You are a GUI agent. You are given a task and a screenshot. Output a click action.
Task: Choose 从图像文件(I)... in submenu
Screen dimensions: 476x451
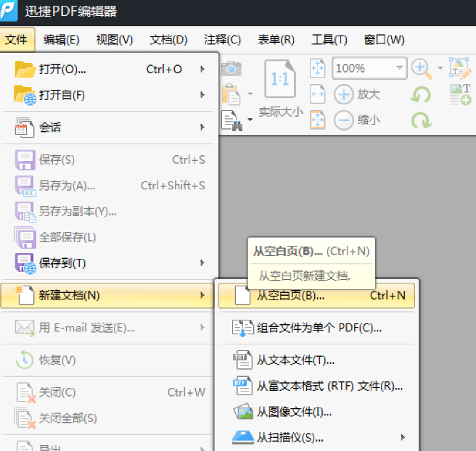316,412
